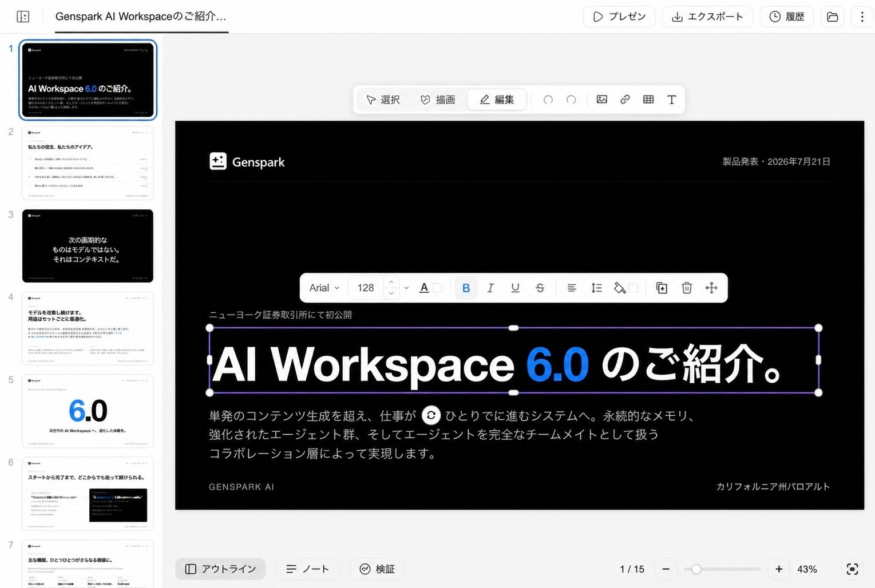Toggle the ノート notes panel
Screen dimensions: 875x588
point(307,569)
